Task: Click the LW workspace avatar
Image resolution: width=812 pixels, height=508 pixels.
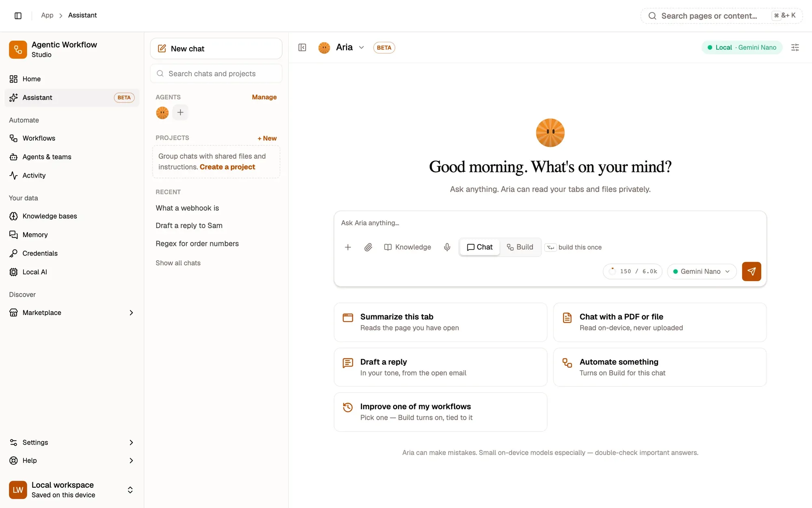Action: click(18, 490)
